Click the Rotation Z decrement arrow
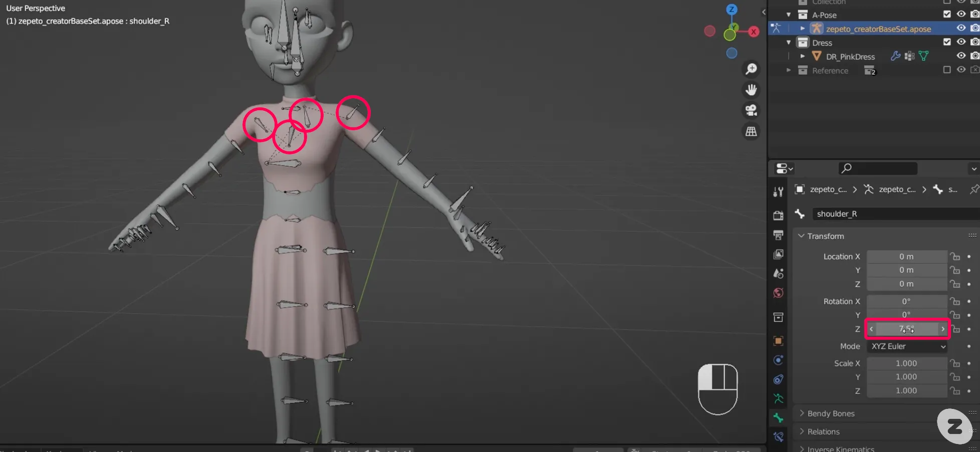The height and width of the screenshot is (452, 980). (872, 329)
